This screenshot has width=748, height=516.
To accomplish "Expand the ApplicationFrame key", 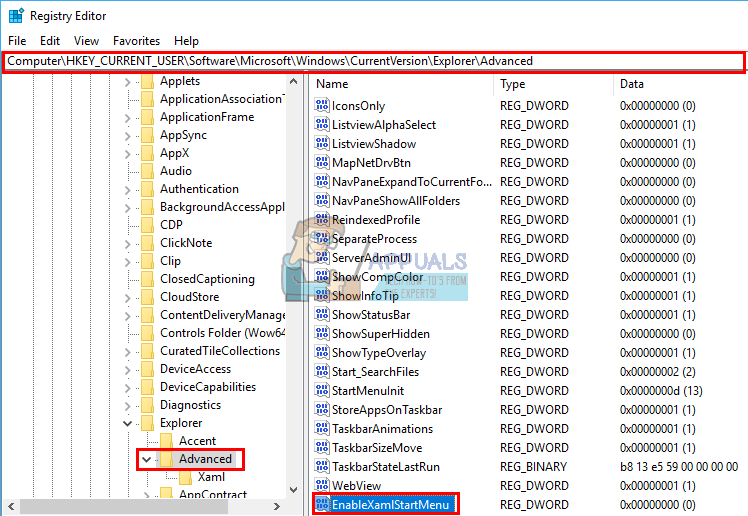I will (127, 118).
